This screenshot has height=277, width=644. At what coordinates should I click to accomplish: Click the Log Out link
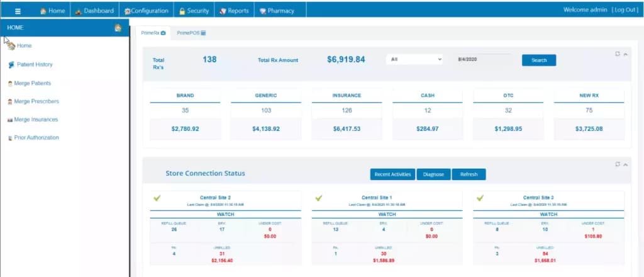(625, 10)
